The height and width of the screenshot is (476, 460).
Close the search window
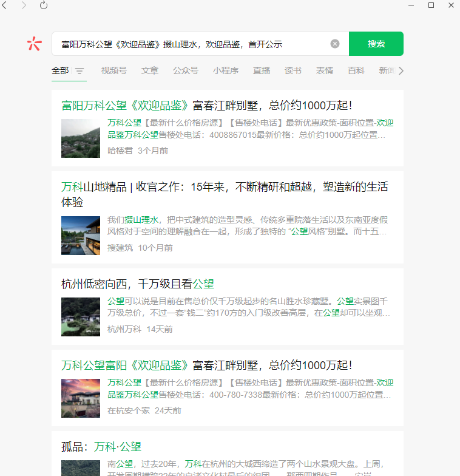click(x=452, y=5)
